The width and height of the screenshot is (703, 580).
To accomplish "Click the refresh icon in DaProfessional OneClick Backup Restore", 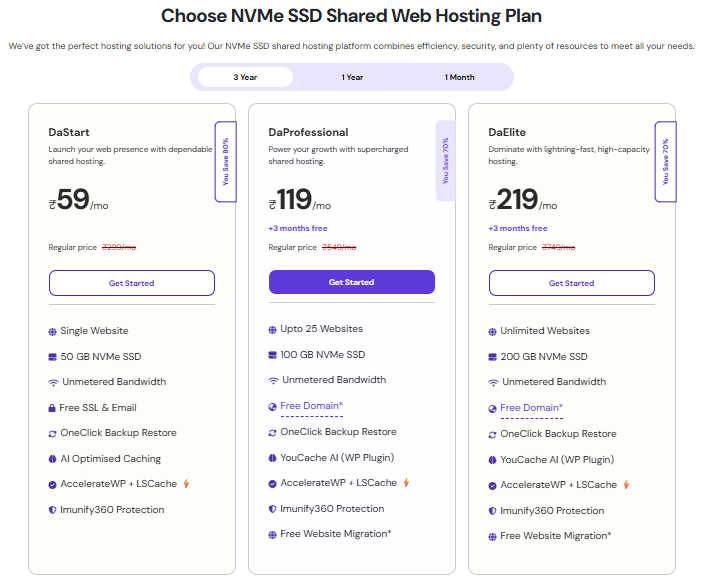I will pyautogui.click(x=272, y=432).
